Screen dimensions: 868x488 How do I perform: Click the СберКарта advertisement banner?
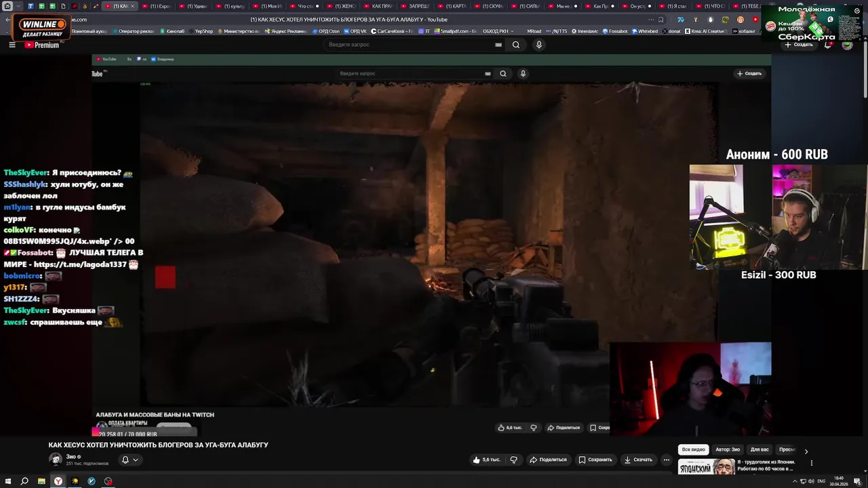coord(813,23)
